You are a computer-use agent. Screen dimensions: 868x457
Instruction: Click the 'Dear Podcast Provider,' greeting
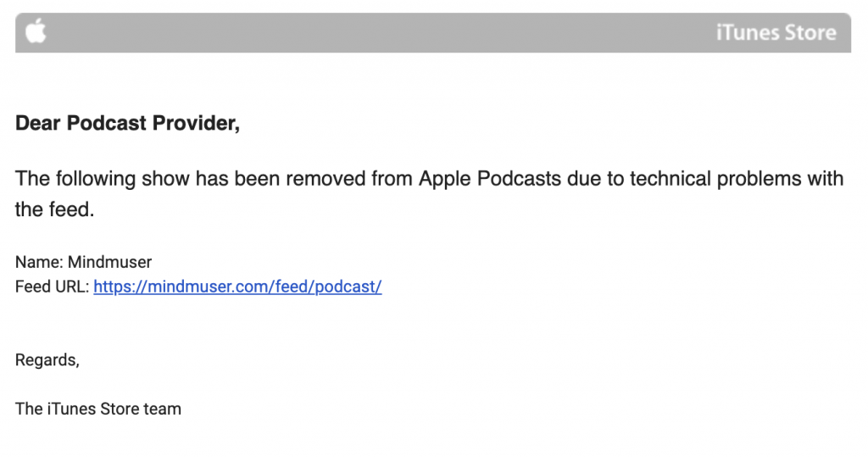(127, 123)
